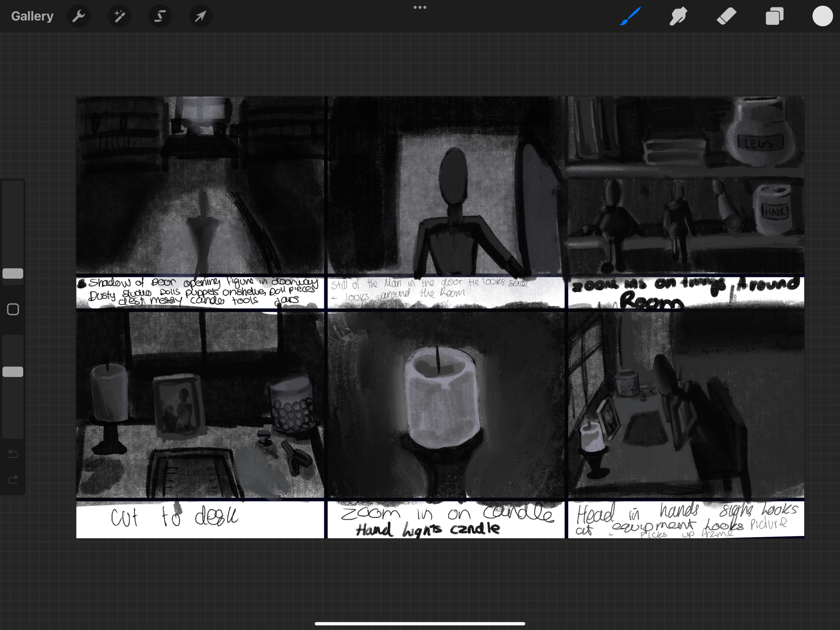Open the active color picker circle

click(x=822, y=16)
